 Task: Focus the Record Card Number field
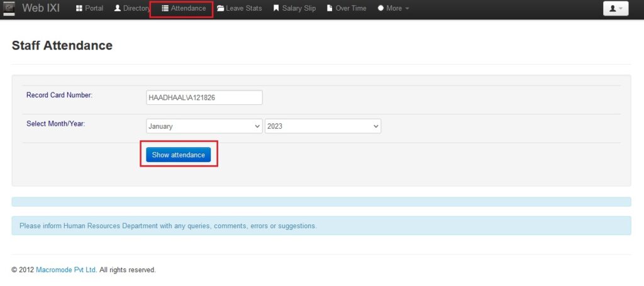pyautogui.click(x=204, y=97)
